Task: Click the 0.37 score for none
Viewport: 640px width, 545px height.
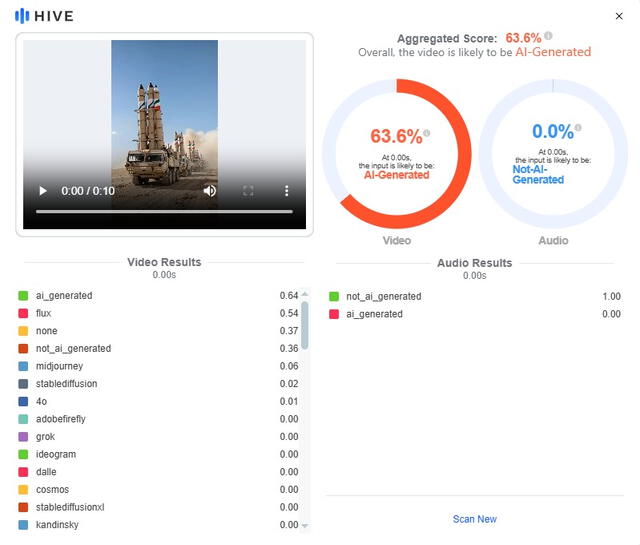Action: (x=289, y=331)
